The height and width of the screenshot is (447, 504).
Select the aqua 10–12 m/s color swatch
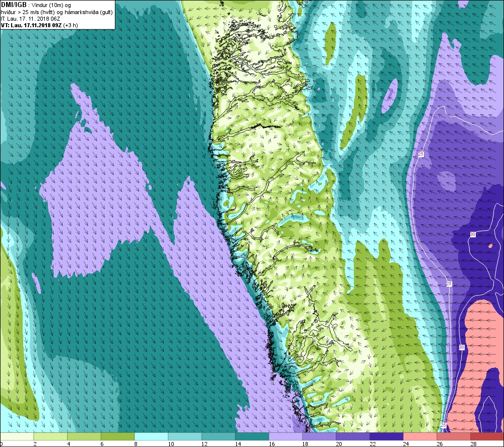[x=185, y=436]
